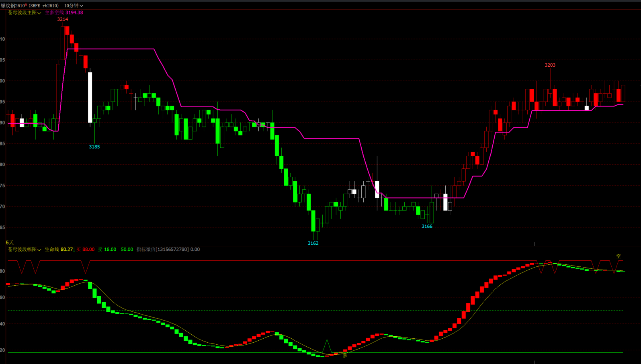
Task: Click the green down arrow after 80.27
Action: point(74,249)
